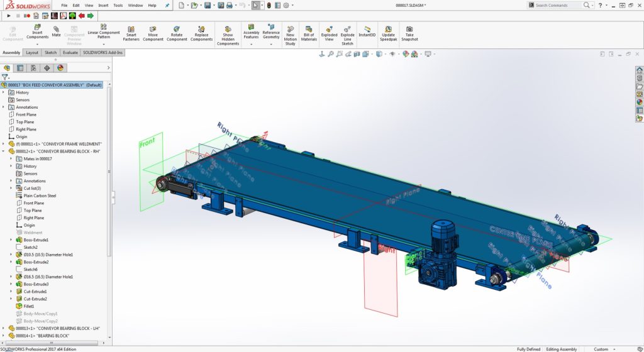Expand Mates in 000017 folder

pos(11,159)
